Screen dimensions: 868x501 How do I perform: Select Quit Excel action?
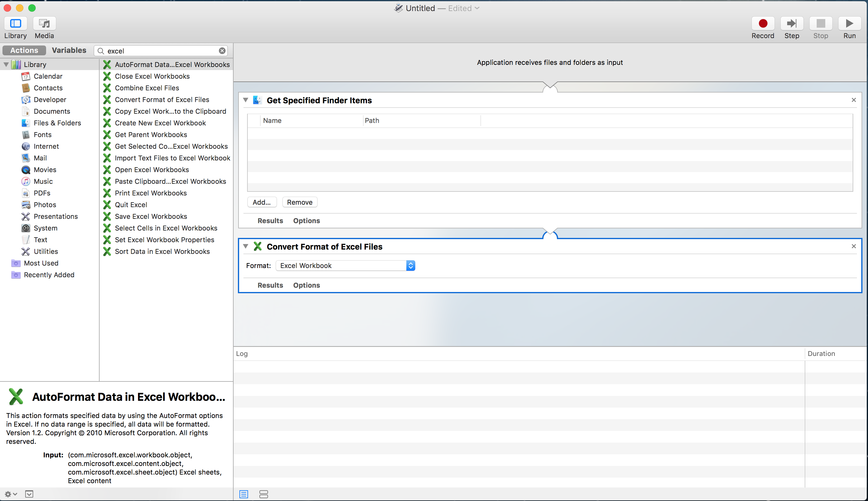167,205
